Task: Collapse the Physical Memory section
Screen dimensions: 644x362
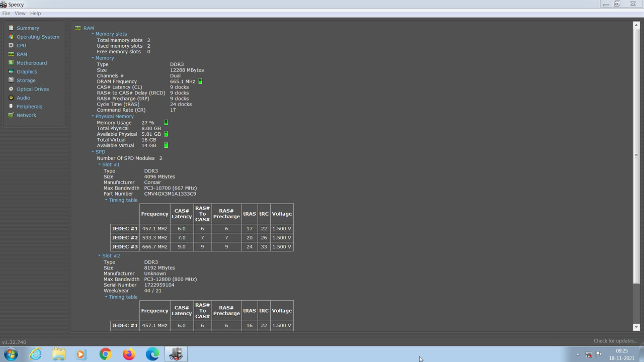Action: coord(93,116)
